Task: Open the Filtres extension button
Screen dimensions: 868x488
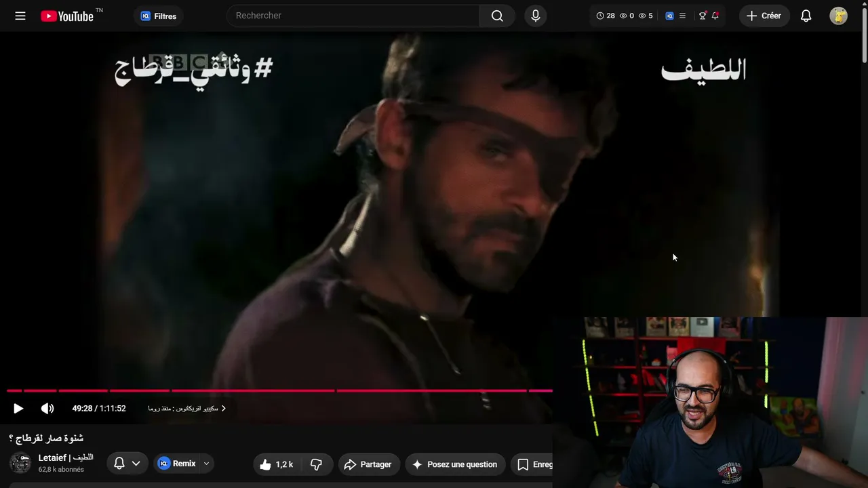Action: point(159,16)
